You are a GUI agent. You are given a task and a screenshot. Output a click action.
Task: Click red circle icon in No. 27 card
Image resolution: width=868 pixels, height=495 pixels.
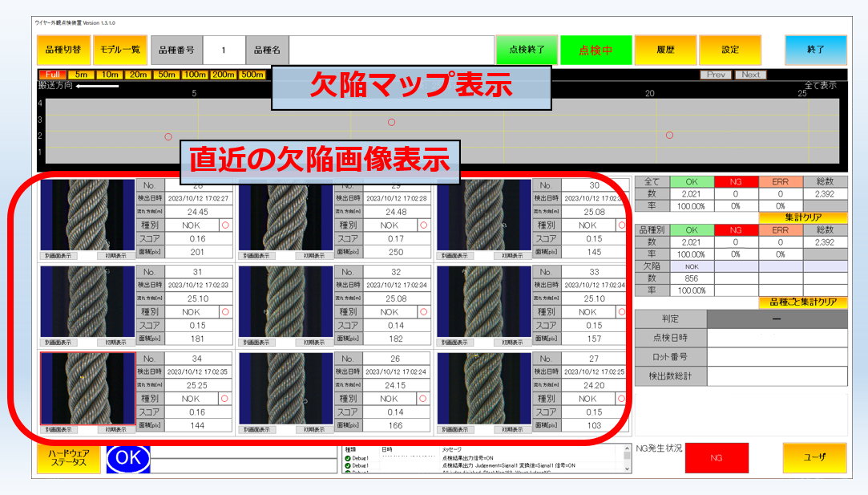pyautogui.click(x=621, y=399)
